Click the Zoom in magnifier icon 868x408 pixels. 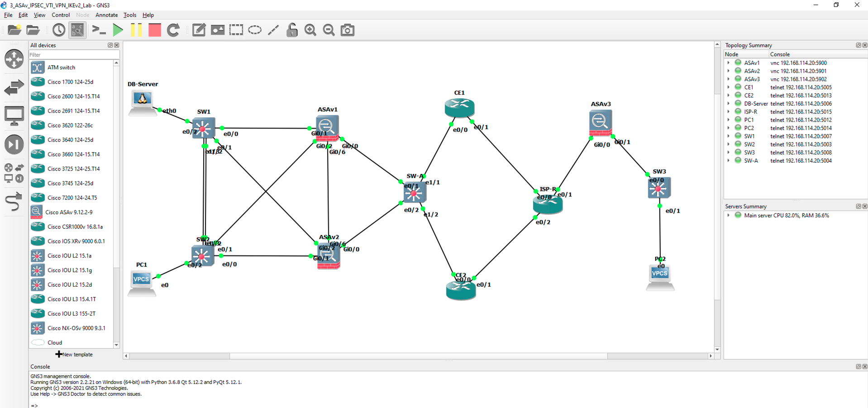[310, 30]
